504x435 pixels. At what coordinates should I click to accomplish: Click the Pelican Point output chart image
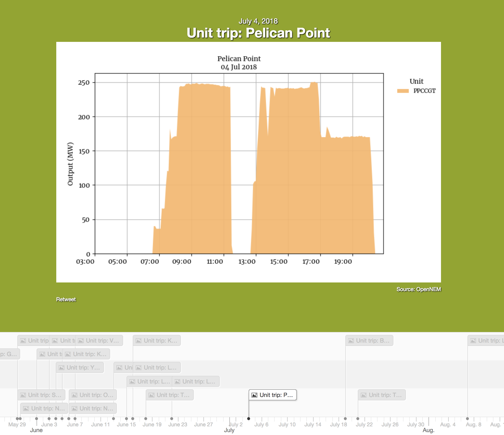coord(248,162)
